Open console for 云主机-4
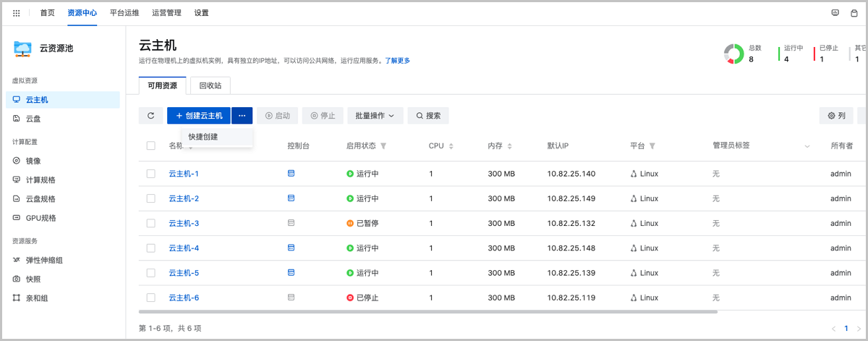 coord(292,248)
